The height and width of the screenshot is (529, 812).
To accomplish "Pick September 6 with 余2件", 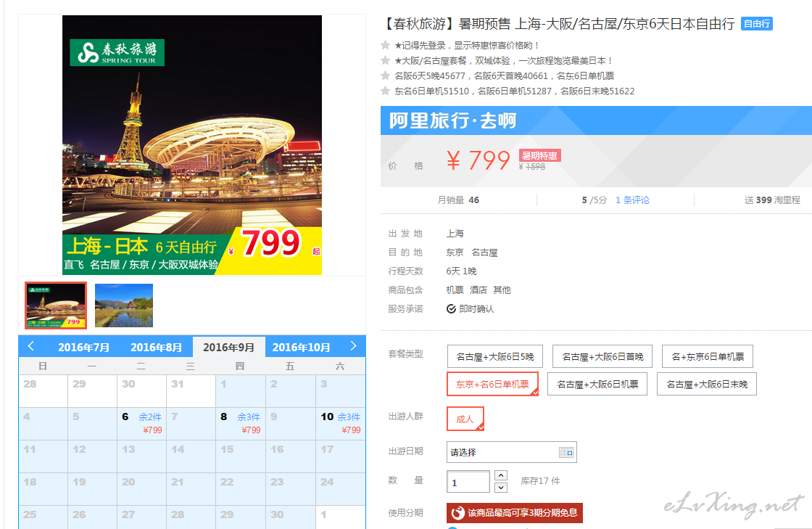I will click(141, 423).
